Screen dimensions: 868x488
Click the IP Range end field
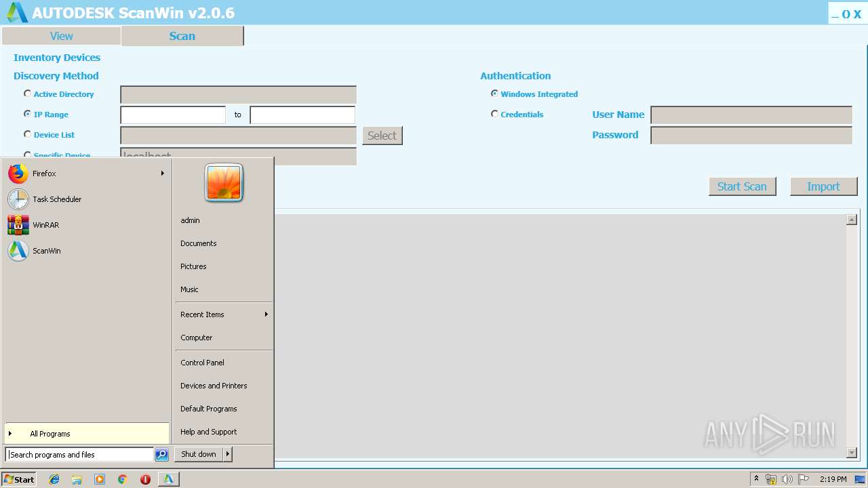[302, 115]
